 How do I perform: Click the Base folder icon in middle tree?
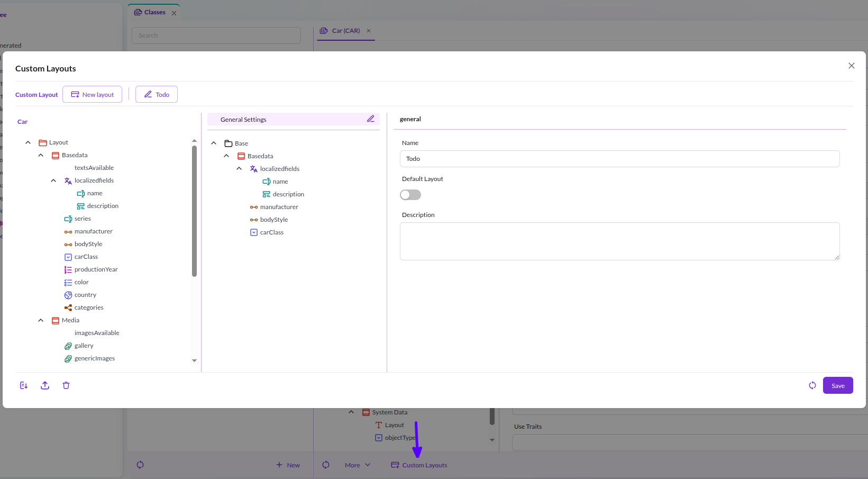[x=229, y=143]
